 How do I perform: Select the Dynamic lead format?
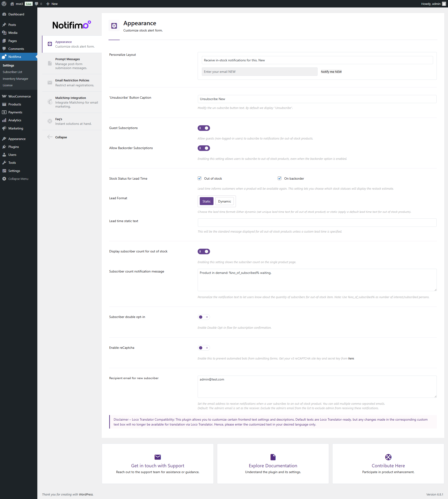point(224,201)
